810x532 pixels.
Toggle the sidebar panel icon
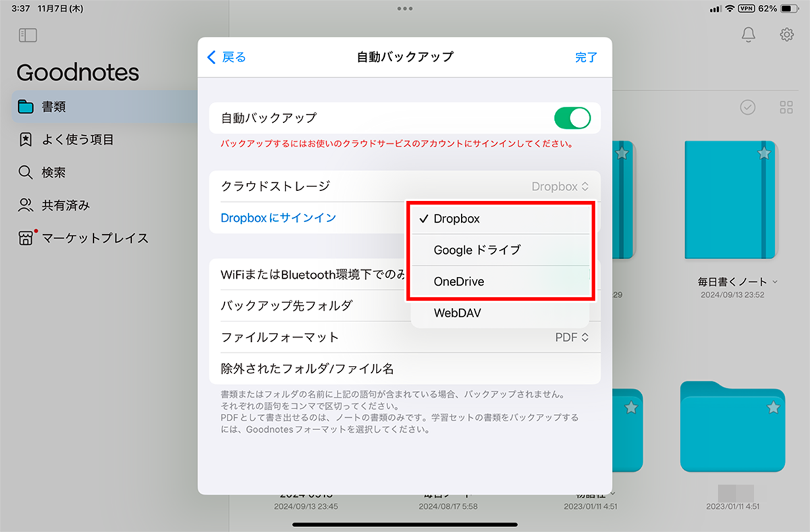(28, 35)
